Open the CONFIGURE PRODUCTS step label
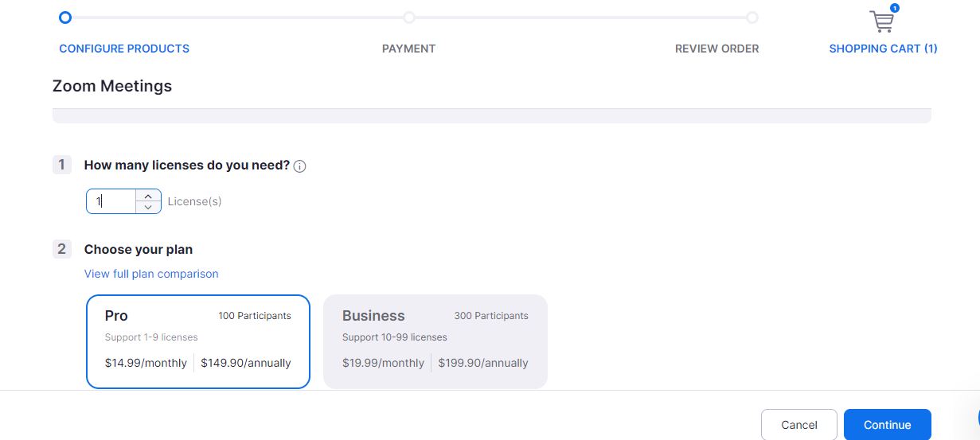The width and height of the screenshot is (980, 440). tap(124, 49)
